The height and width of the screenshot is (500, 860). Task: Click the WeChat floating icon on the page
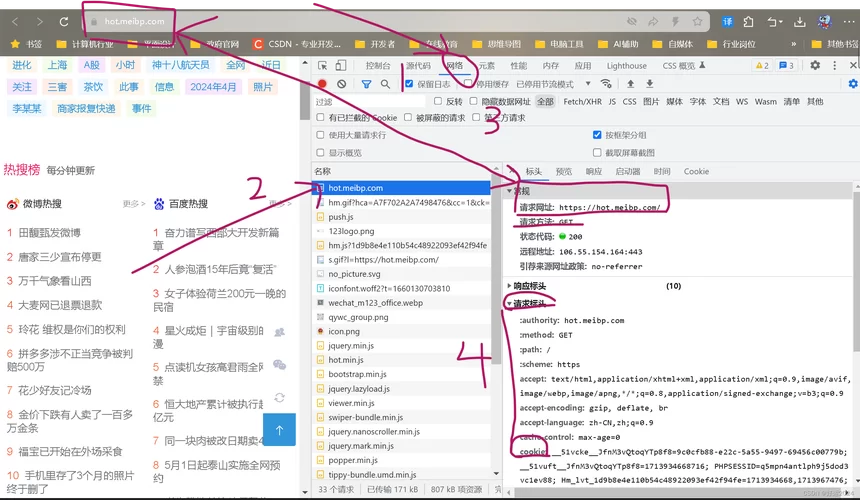coord(279,365)
